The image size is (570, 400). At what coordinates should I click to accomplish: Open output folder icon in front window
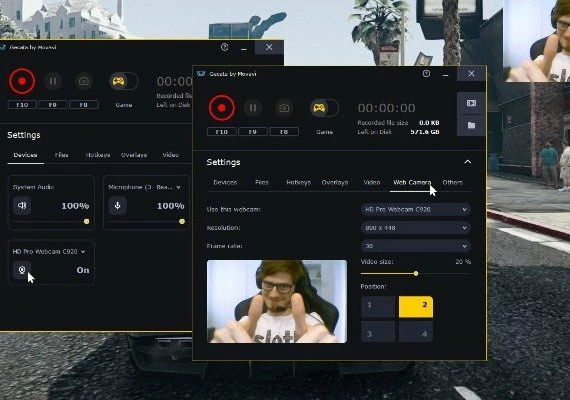471,125
